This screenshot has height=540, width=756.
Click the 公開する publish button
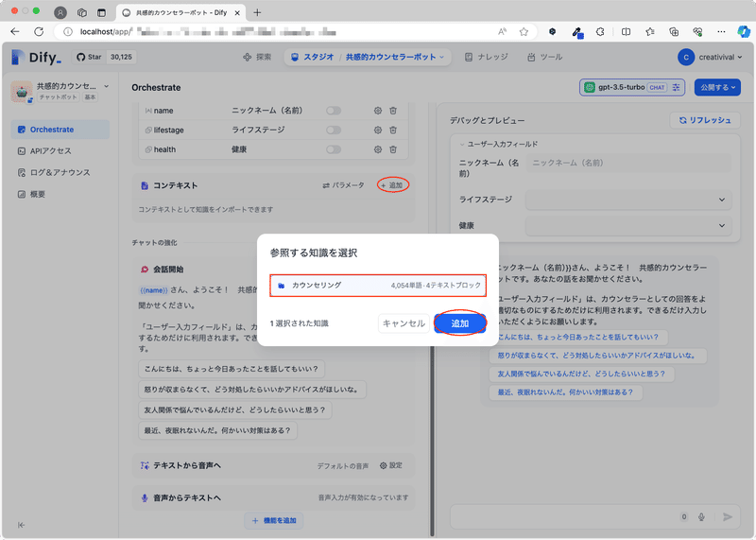point(717,87)
